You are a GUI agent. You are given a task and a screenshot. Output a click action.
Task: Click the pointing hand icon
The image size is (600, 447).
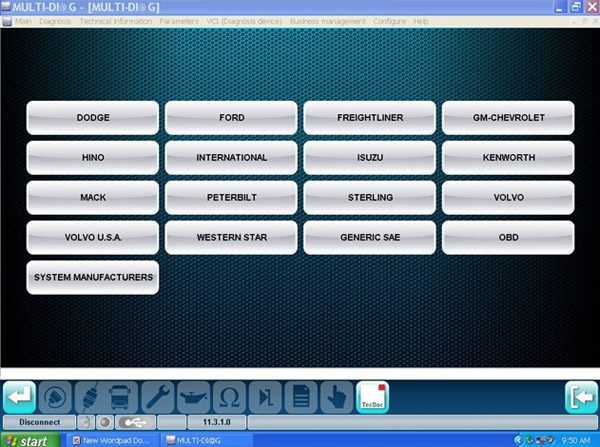tap(337, 397)
